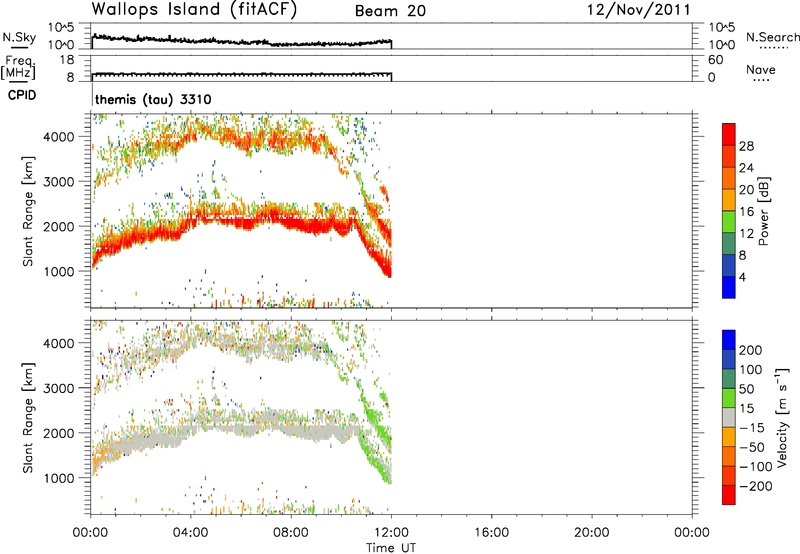This screenshot has height=554, width=800.
Task: Click the frequency trace in the Freq panel
Action: pyautogui.click(x=241, y=75)
